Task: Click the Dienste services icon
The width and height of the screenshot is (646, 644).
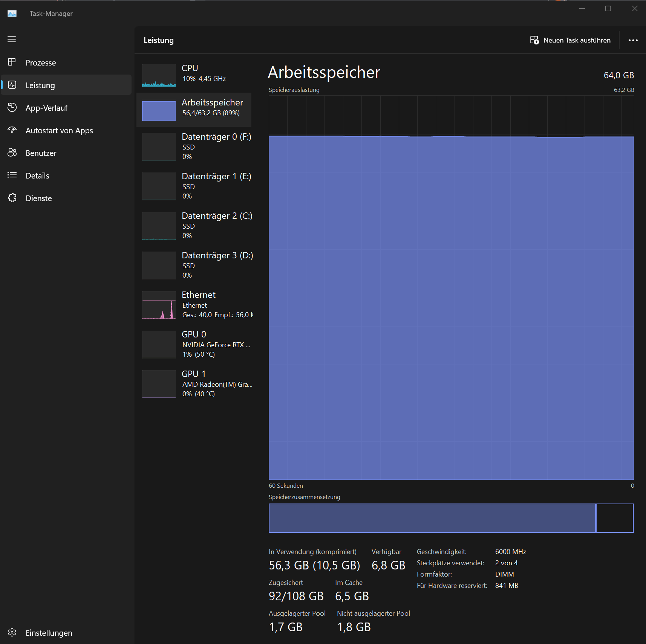Action: point(12,198)
